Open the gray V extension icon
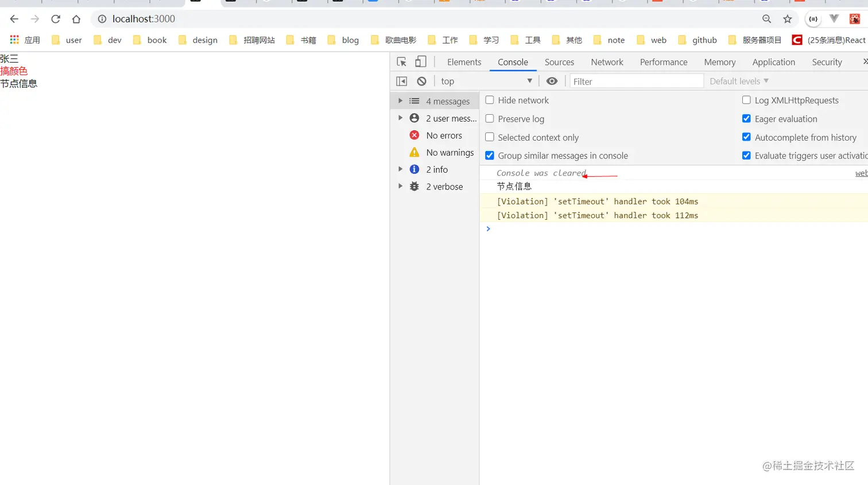 834,19
